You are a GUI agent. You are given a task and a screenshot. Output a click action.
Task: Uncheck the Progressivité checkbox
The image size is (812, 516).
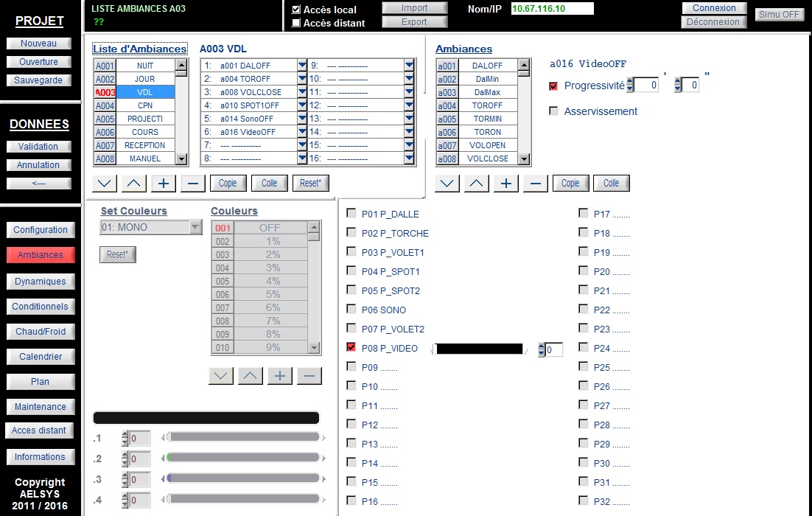553,86
